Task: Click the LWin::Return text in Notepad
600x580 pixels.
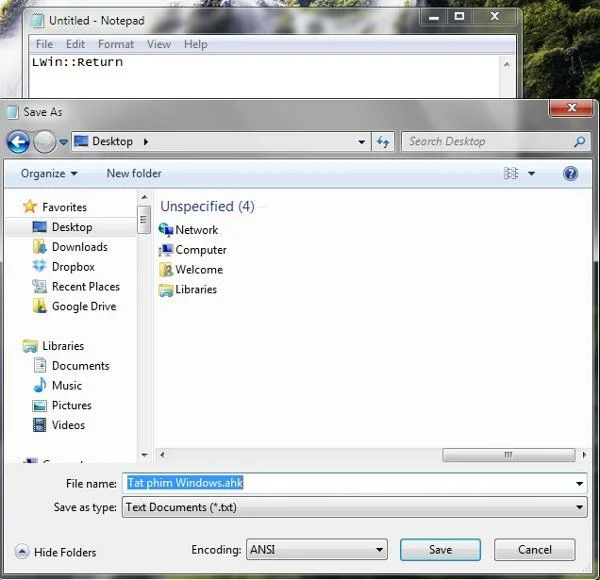Action: [77, 62]
